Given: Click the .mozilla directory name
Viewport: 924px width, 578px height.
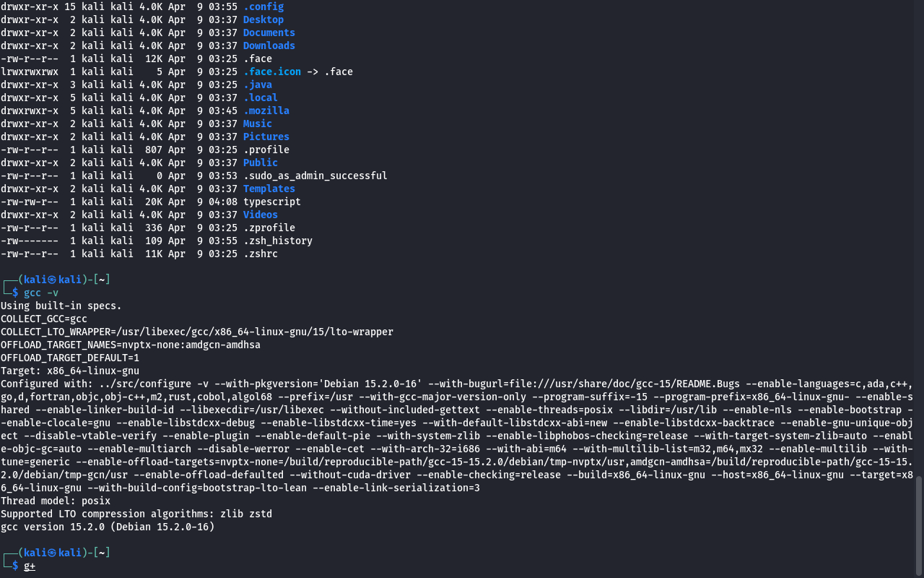Looking at the screenshot, I should pos(266,111).
